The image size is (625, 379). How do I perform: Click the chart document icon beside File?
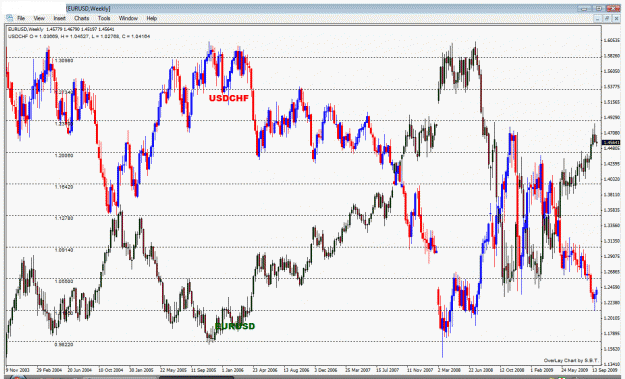(9, 18)
